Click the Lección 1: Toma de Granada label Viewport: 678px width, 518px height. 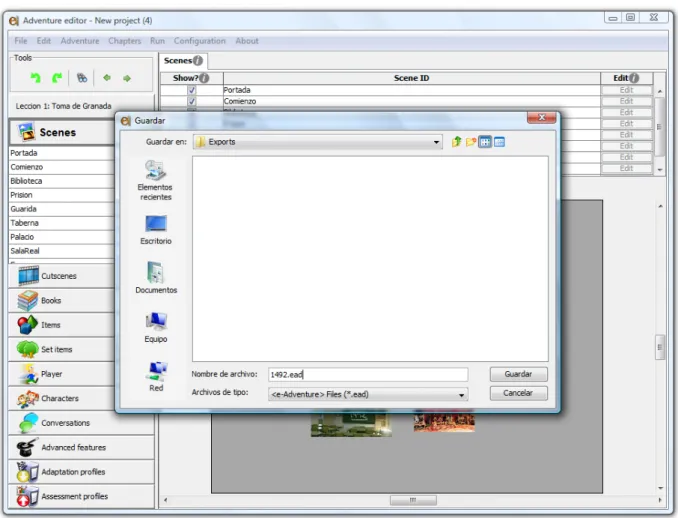(64, 106)
